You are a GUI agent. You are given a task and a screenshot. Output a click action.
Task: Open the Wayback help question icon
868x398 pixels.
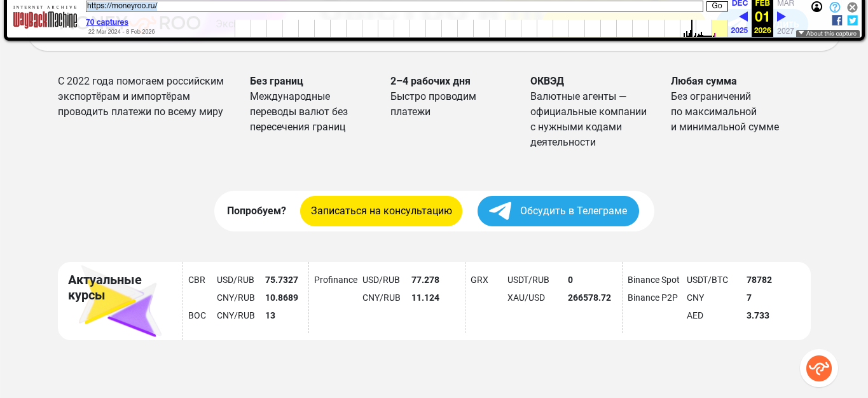tap(835, 7)
